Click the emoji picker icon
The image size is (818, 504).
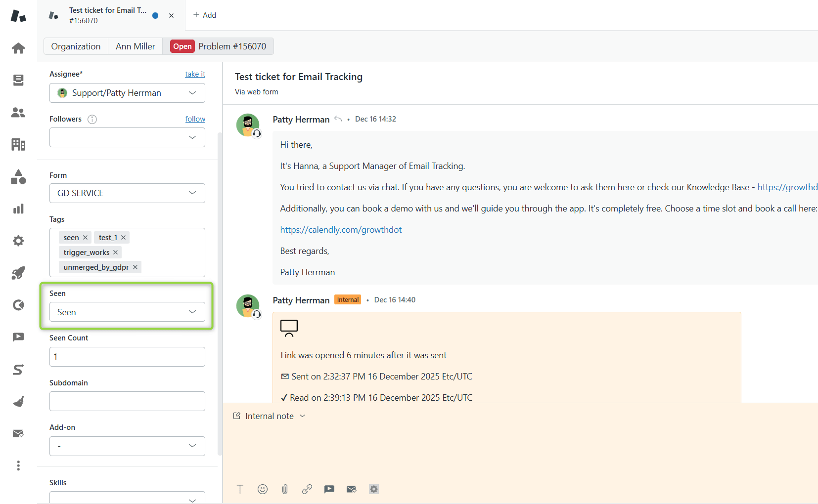263,489
